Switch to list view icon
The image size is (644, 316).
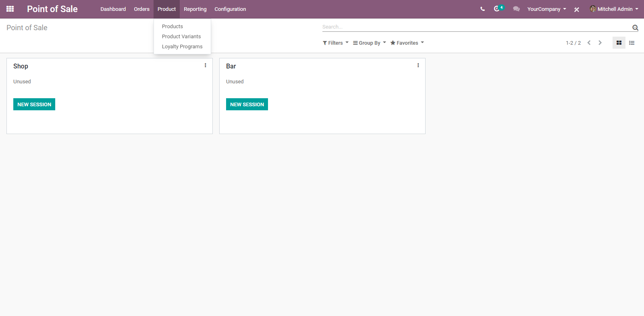pyautogui.click(x=632, y=43)
